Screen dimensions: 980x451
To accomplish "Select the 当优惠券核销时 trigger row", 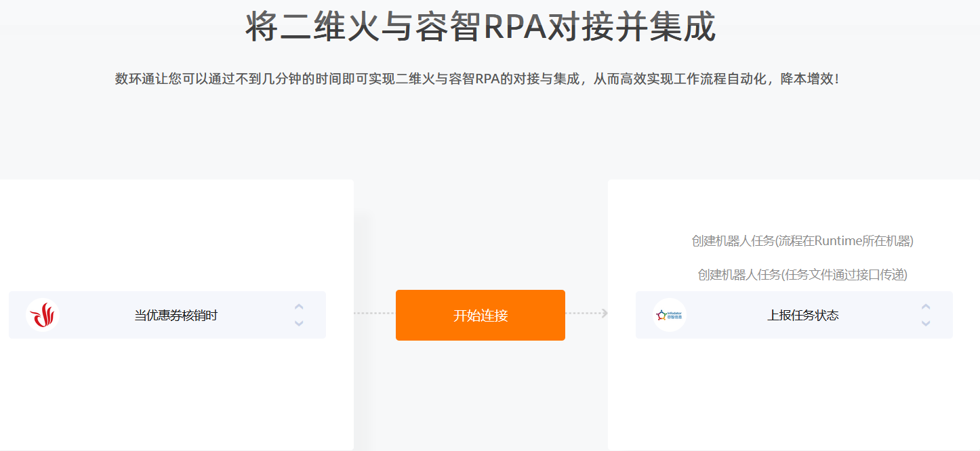I will (167, 315).
